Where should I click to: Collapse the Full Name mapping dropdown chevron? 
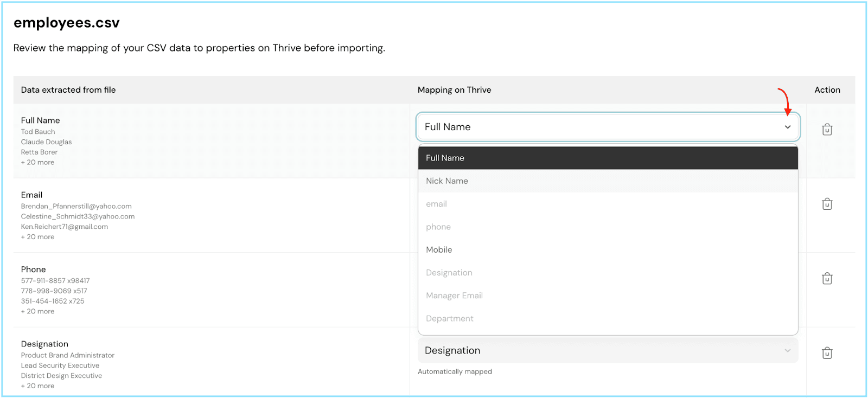787,127
